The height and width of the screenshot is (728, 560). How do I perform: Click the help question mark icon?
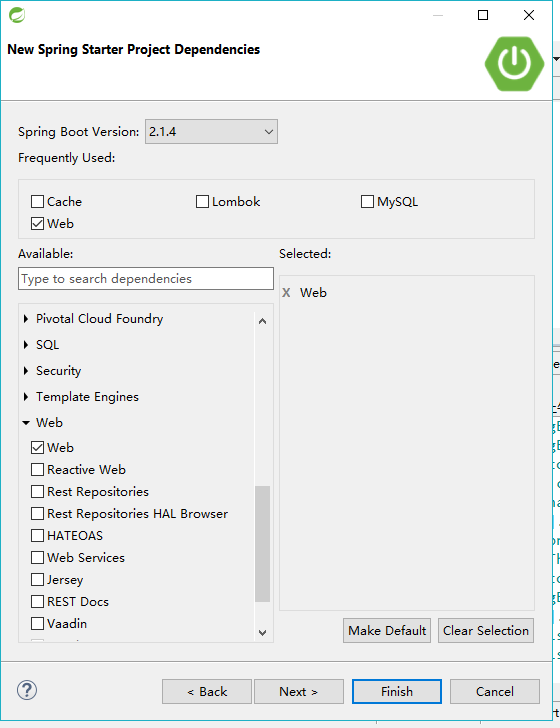coord(27,690)
